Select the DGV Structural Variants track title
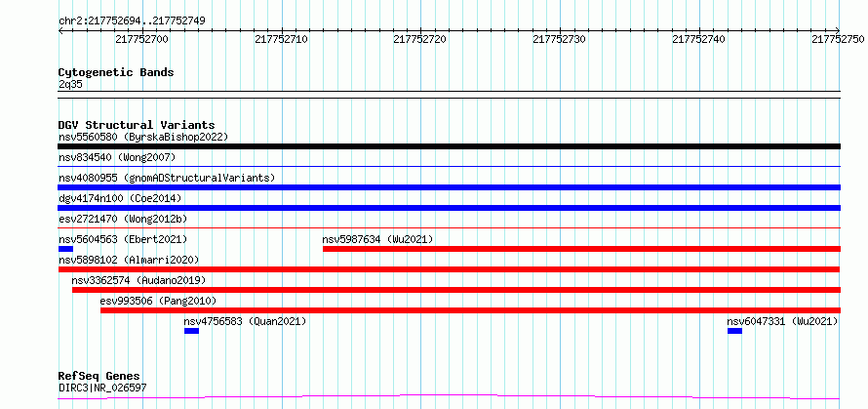This screenshot has height=409, width=868. tap(137, 125)
